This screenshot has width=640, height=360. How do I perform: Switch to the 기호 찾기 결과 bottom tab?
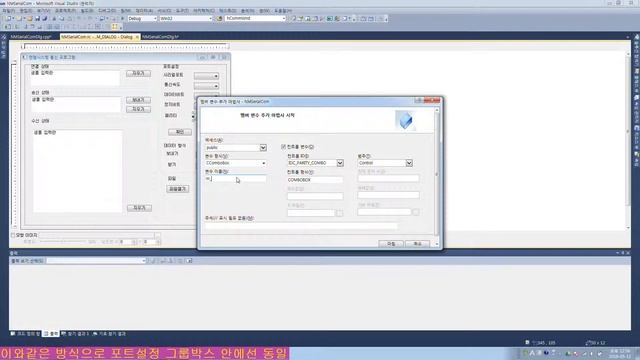pos(109,334)
